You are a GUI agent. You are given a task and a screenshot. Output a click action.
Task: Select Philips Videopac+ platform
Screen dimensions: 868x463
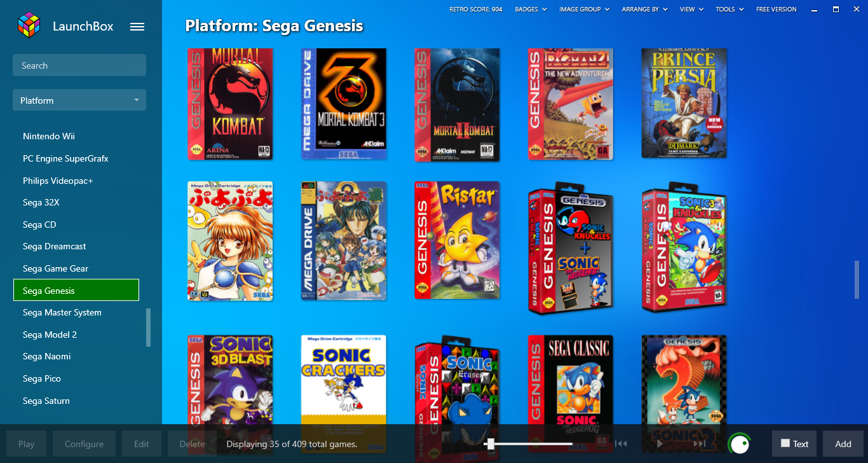[x=76, y=181]
